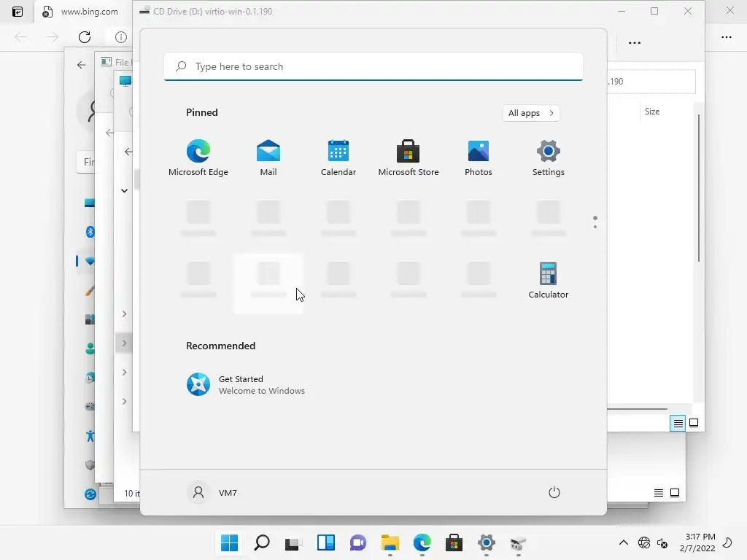View site information in Edge address bar
The image size is (747, 560).
121,37
